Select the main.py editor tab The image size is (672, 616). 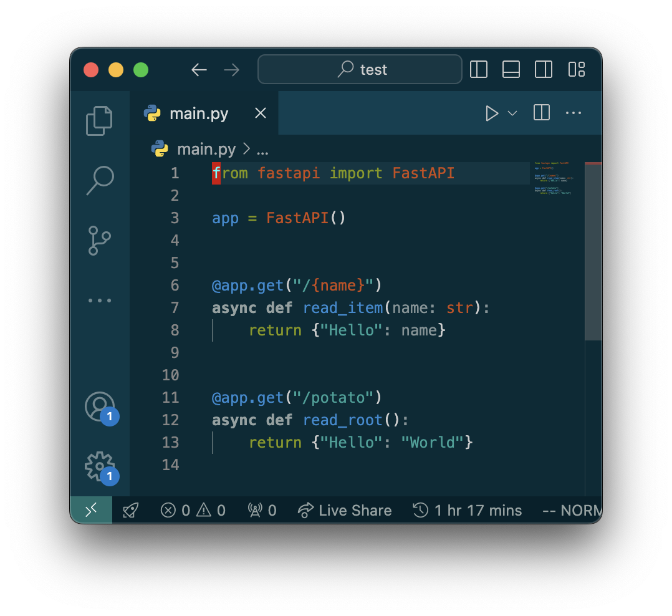(x=198, y=113)
